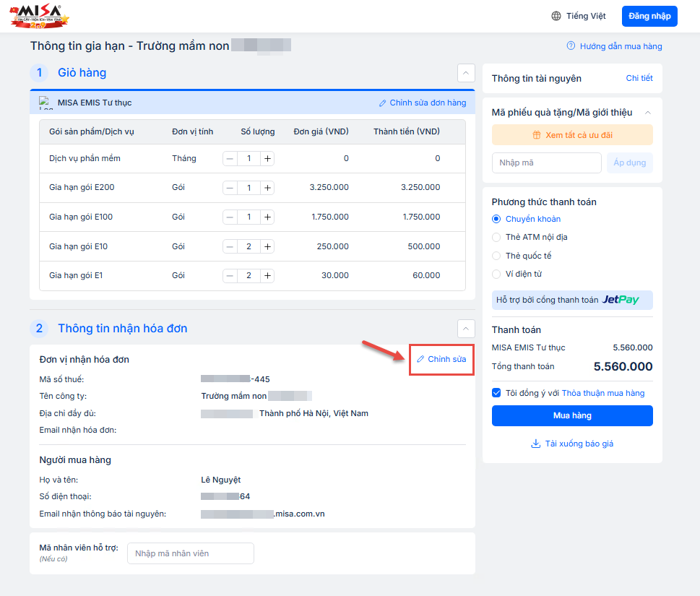The image size is (700, 596).
Task: Click quantity field of Gia hạn gói E200
Action: coord(249,188)
